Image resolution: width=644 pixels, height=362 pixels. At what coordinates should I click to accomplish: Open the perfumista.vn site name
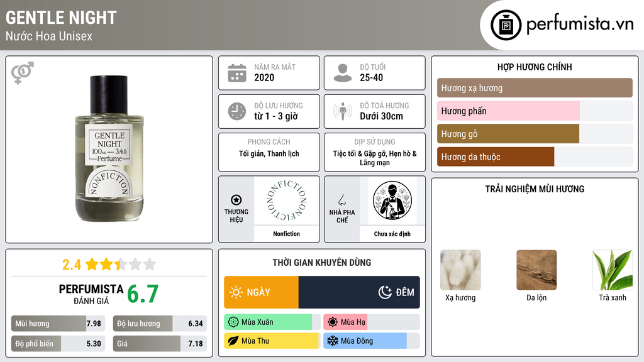click(x=580, y=25)
